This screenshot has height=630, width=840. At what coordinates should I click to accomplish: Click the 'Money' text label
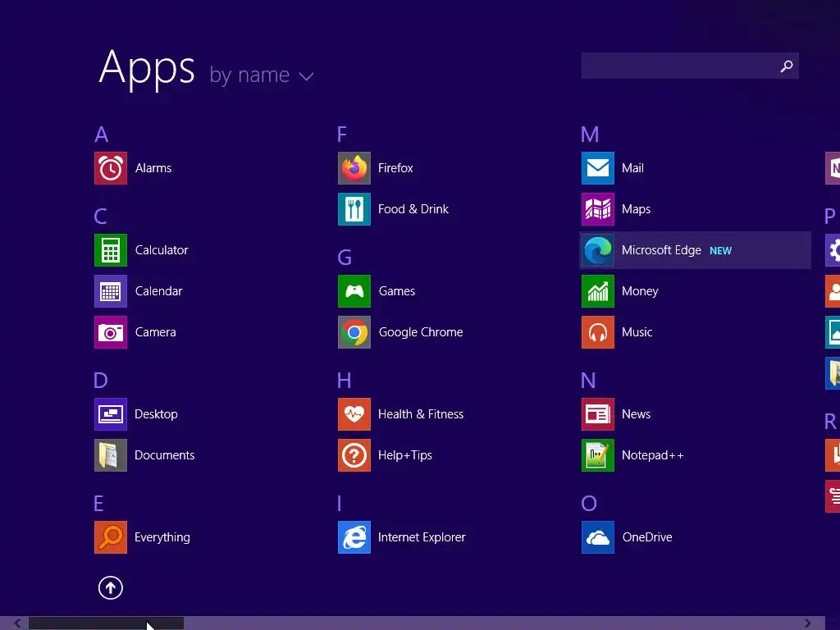pos(640,291)
